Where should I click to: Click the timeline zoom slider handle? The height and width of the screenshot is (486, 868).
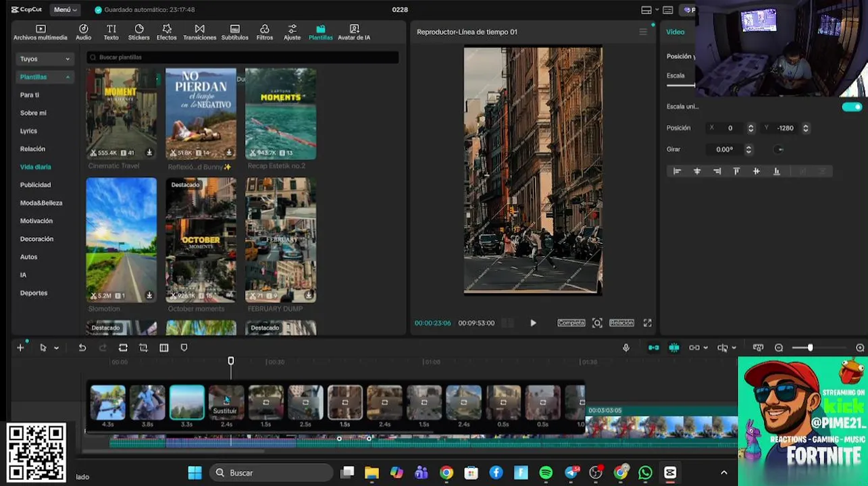coord(810,348)
